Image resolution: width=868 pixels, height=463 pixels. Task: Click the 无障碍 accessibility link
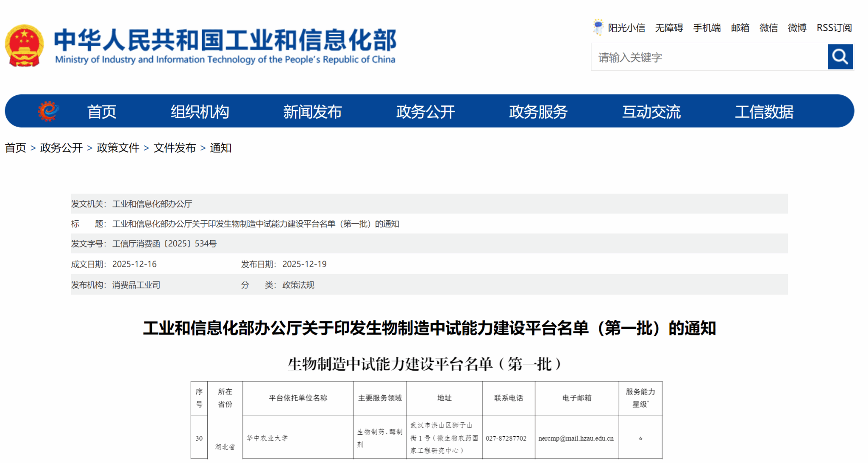[x=669, y=28]
